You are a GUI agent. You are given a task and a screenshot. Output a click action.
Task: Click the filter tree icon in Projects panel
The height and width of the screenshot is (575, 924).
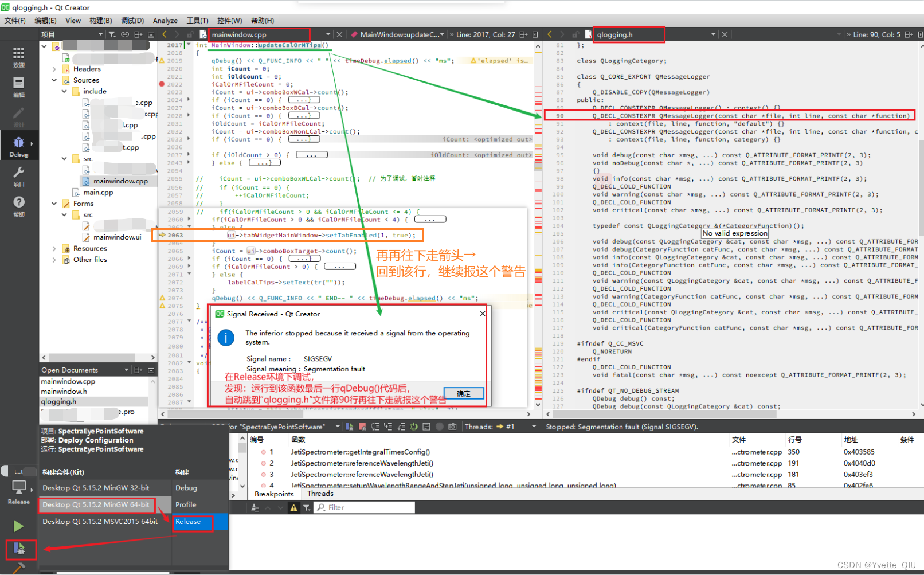coord(112,34)
